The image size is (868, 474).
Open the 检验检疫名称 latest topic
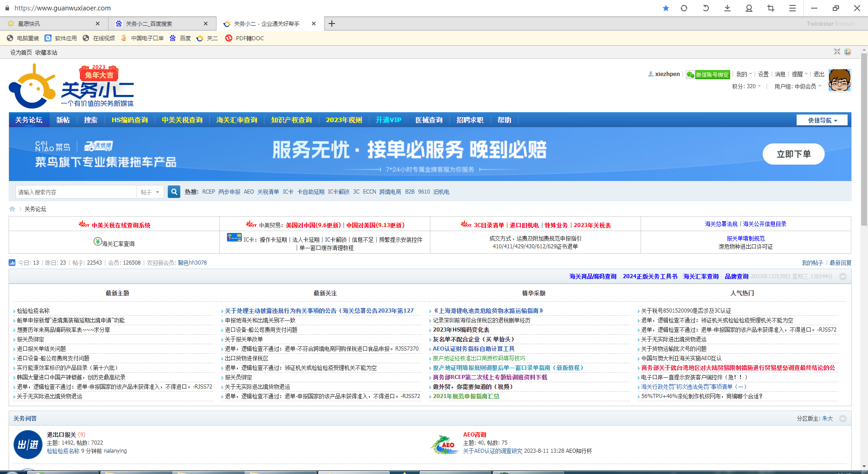click(x=33, y=311)
